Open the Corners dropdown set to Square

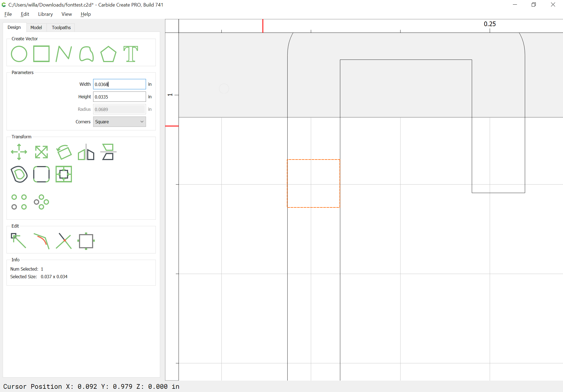[120, 122]
